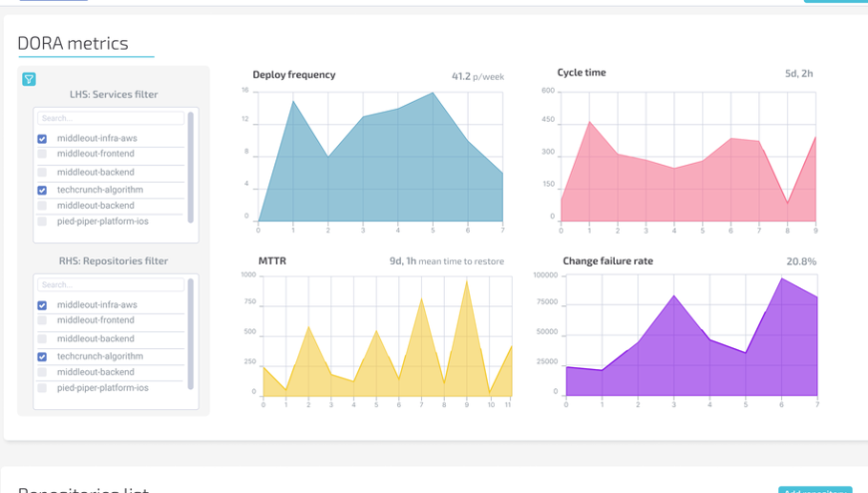
Task: Check middleout-backend directly below middleout-frontend in Services filter
Action: tap(42, 173)
